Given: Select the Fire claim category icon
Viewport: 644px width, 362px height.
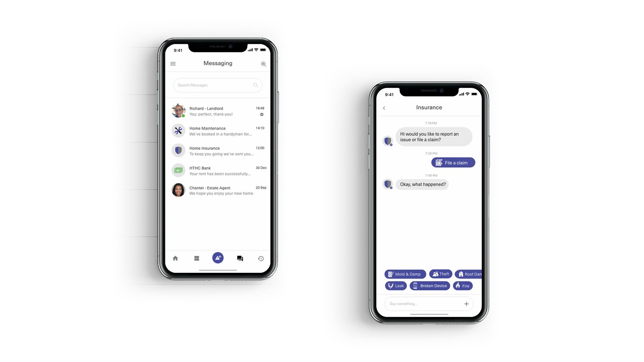Looking at the screenshot, I should coord(458,286).
